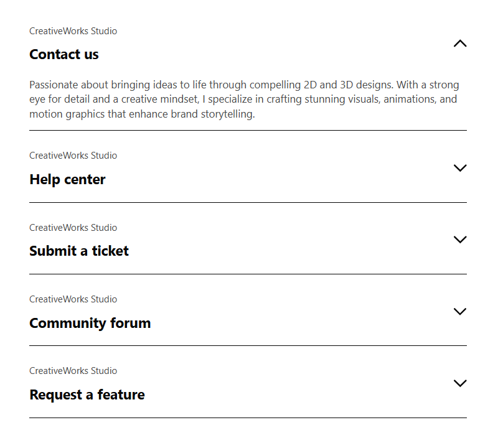This screenshot has height=448, width=498.
Task: Click CreativeWorks Studio label above Contact us
Action: tap(73, 31)
